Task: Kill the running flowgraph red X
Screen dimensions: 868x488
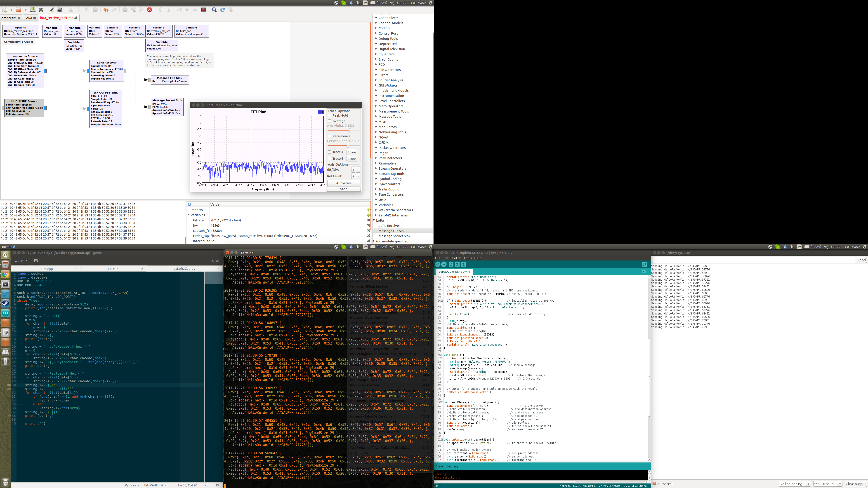Action: click(x=149, y=10)
